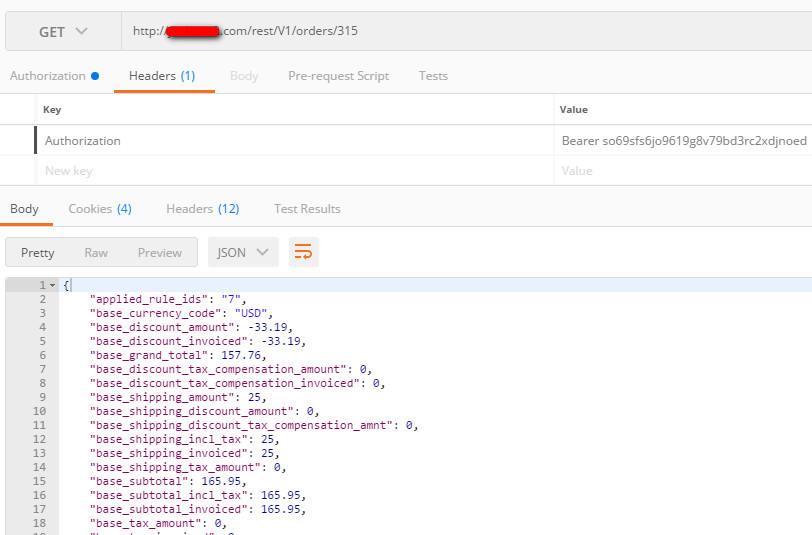The width and height of the screenshot is (812, 535).
Task: Select the Pretty view button
Action: pos(38,253)
